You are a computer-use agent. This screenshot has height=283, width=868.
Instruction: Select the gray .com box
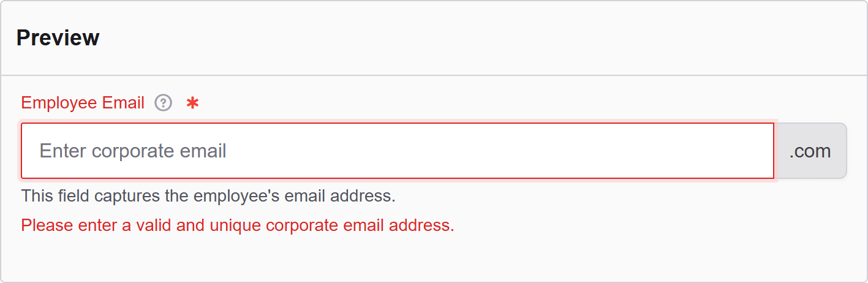click(810, 151)
